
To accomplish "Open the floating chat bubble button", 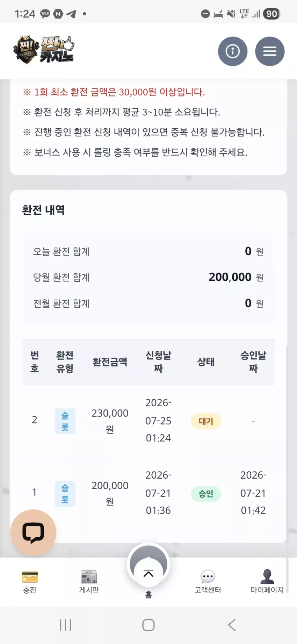I will (33, 532).
